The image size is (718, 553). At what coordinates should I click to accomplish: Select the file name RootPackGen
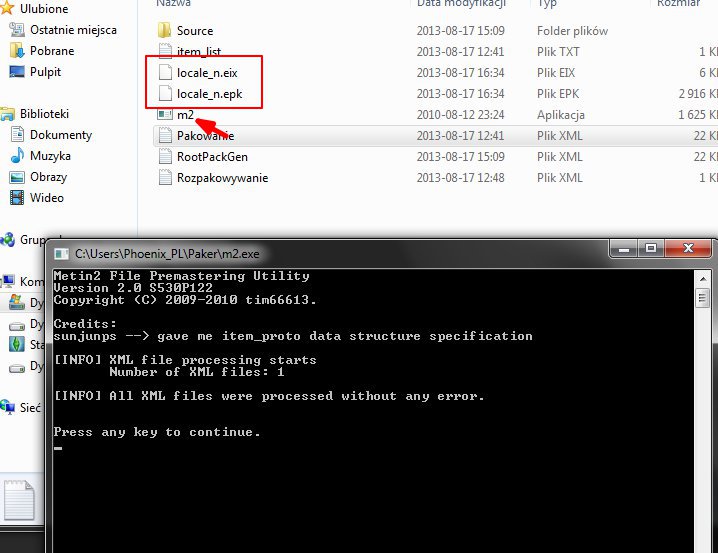(x=212, y=157)
